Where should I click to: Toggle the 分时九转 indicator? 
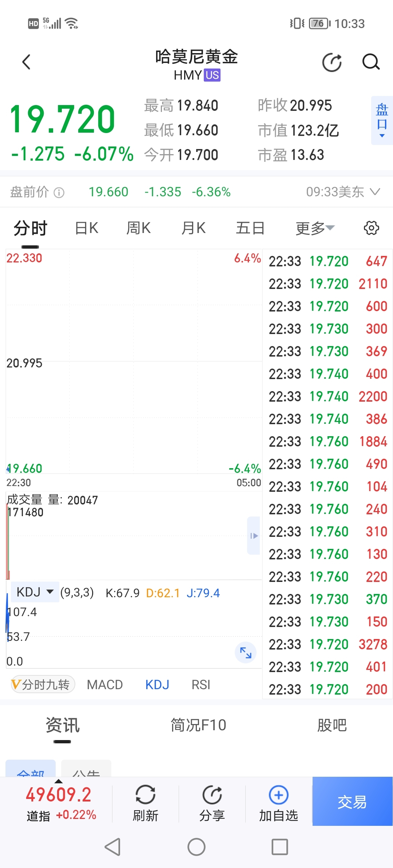coord(43,685)
